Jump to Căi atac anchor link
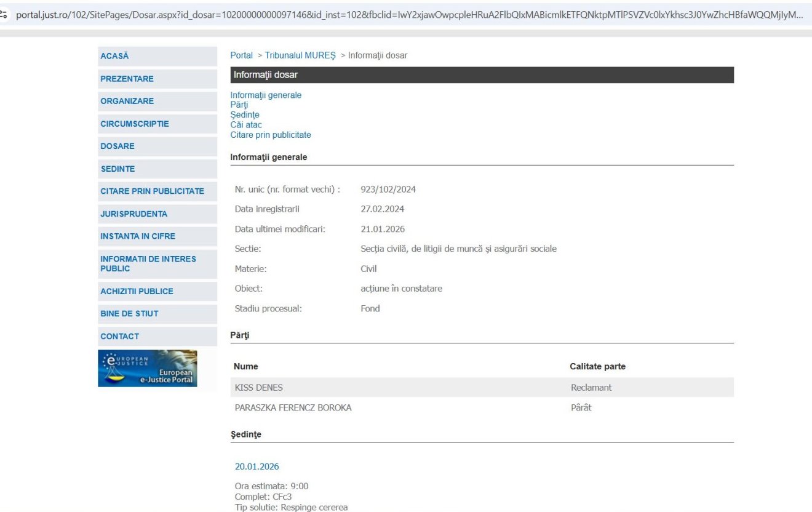812x512 pixels. tap(246, 125)
